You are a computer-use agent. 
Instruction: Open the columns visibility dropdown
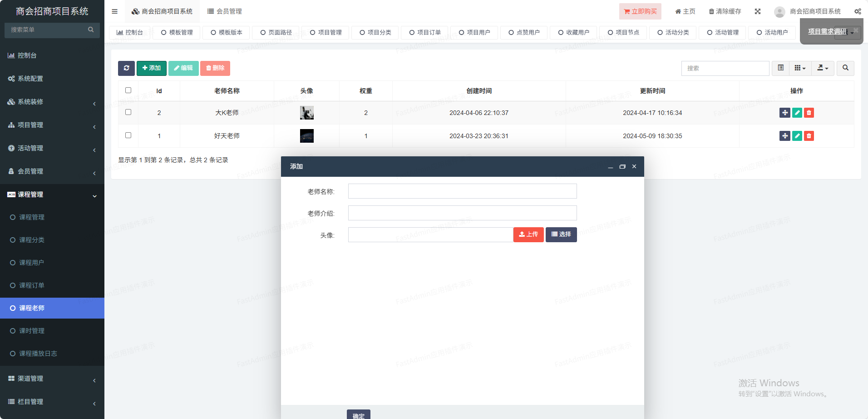click(x=800, y=68)
